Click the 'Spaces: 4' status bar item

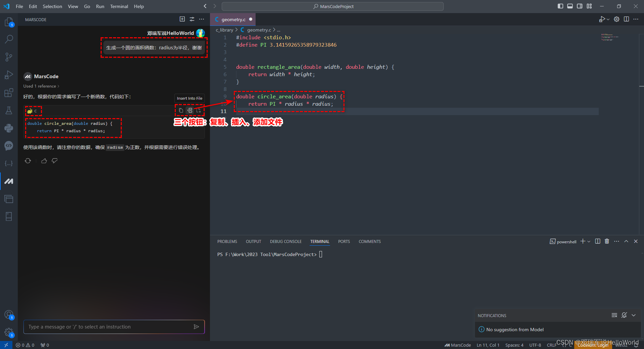pyautogui.click(x=514, y=345)
